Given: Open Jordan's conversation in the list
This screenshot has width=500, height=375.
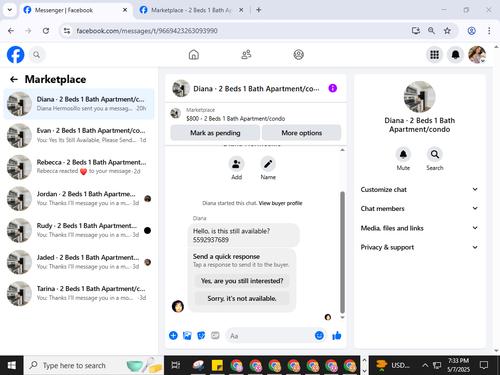Looking at the screenshot, I should 79,198.
